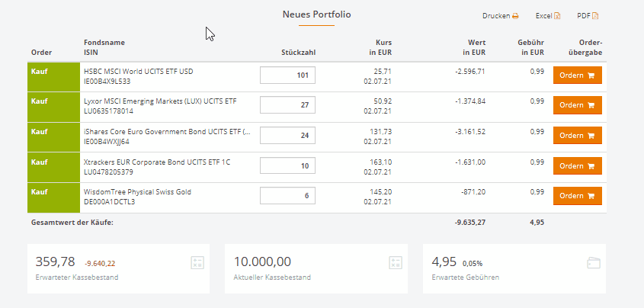Select the quantity field showing 27
Screen dimensions: 644x308
tap(287, 105)
